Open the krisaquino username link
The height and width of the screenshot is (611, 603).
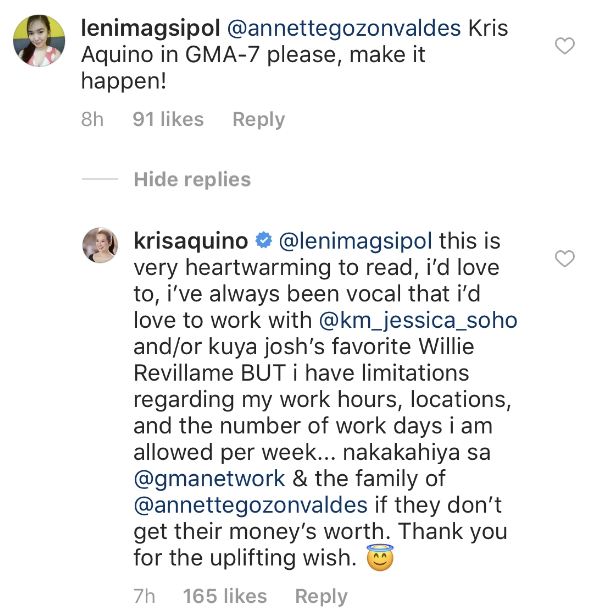tap(191, 241)
